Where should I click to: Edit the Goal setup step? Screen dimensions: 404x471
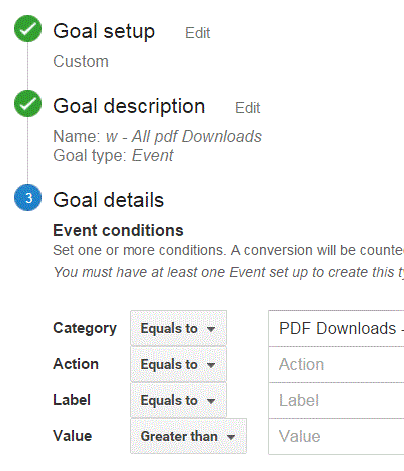[198, 33]
